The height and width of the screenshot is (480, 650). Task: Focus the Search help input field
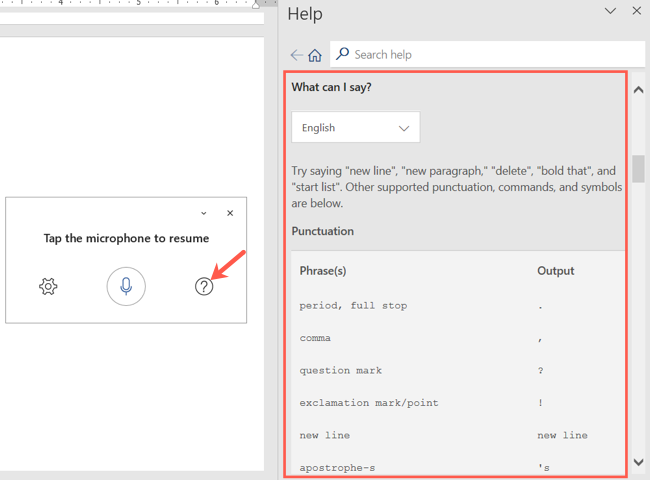(488, 54)
